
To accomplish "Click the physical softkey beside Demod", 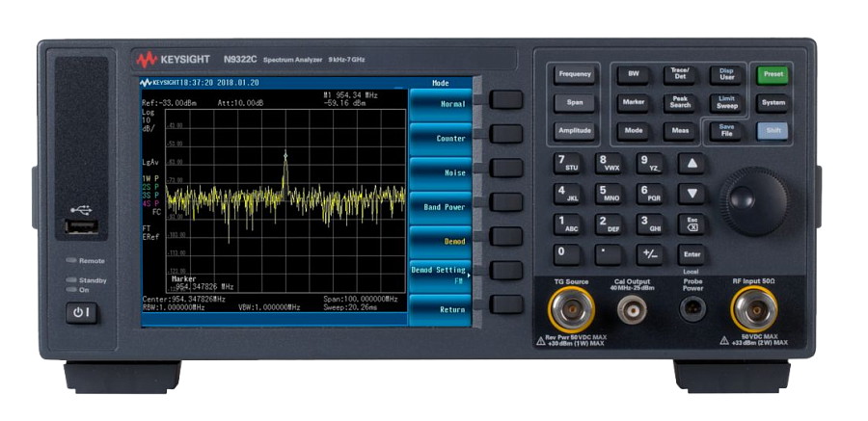I will pos(506,236).
